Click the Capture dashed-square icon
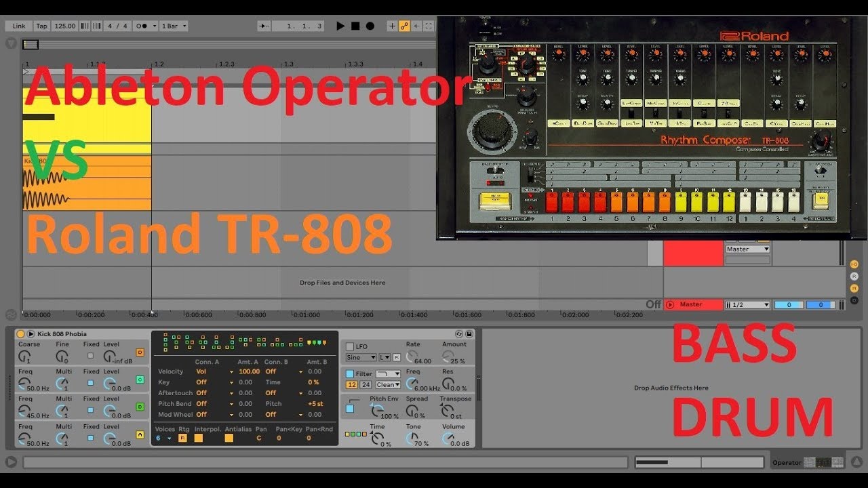This screenshot has height=488, width=868. click(x=429, y=26)
